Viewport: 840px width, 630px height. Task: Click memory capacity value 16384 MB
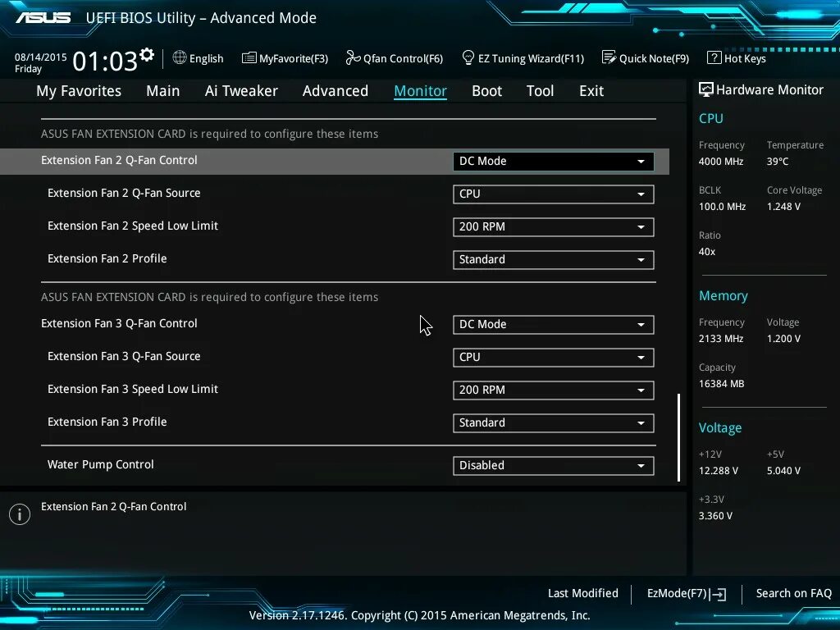pos(722,384)
